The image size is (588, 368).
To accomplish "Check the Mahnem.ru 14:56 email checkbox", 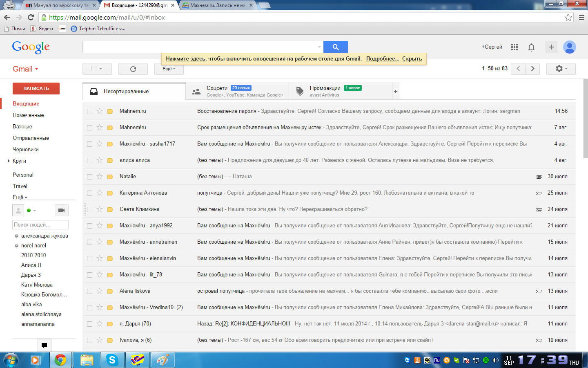I will tap(89, 111).
